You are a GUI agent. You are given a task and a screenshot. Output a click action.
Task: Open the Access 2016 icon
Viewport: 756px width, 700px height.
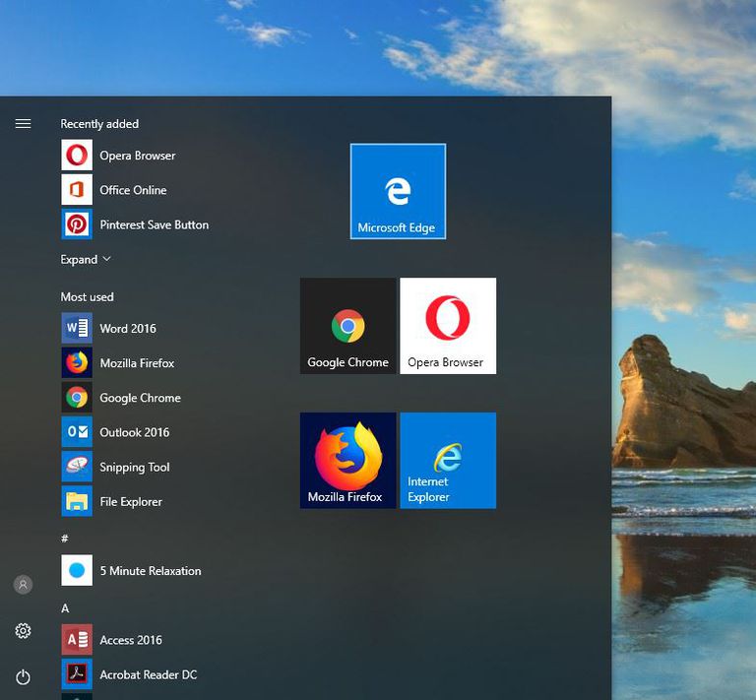click(77, 640)
